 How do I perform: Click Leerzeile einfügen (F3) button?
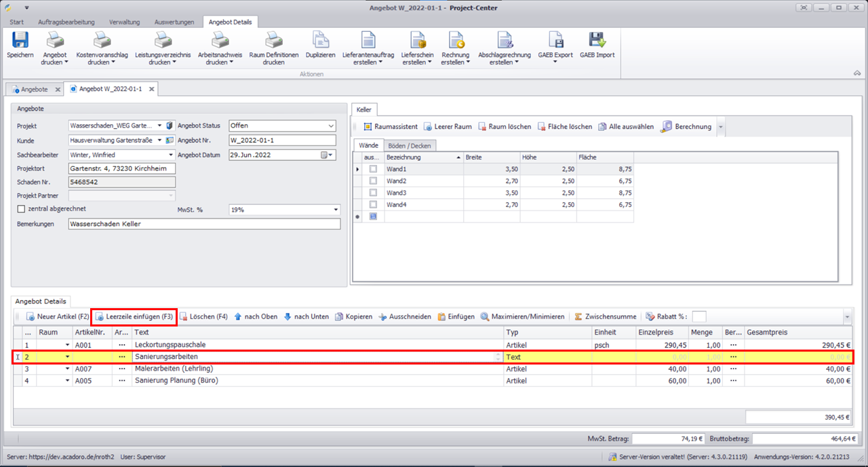(134, 316)
